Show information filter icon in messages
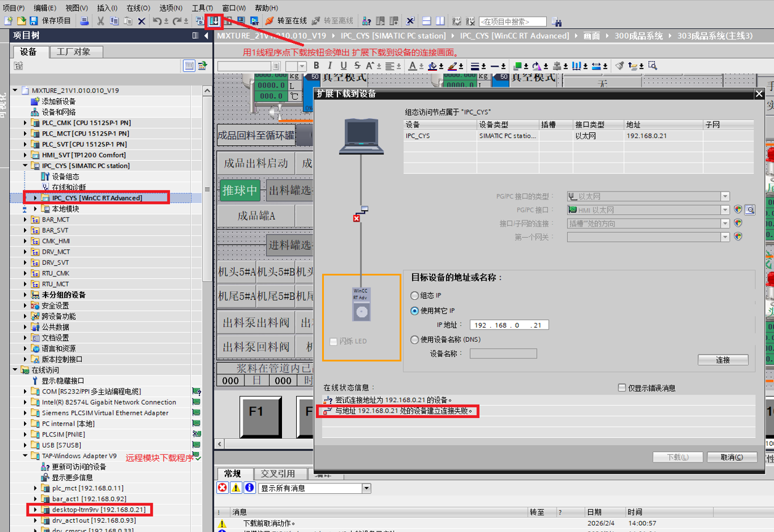774x532 pixels. (249, 488)
